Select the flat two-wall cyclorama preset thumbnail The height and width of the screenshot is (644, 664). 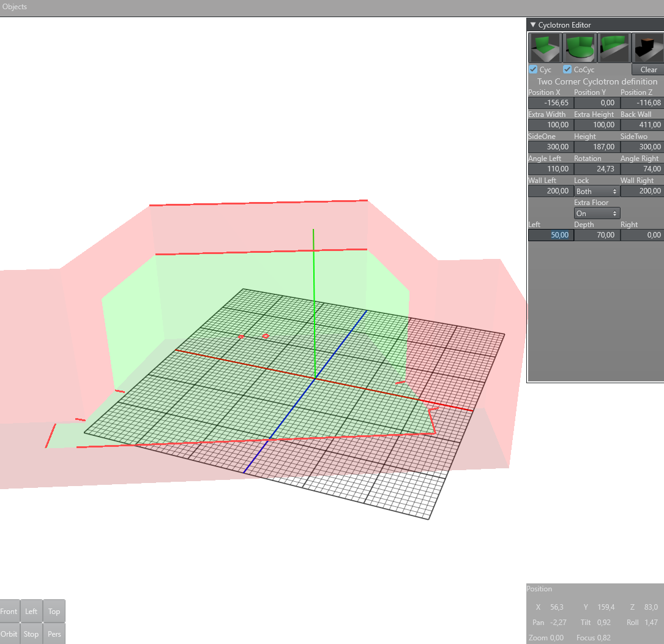tap(544, 48)
